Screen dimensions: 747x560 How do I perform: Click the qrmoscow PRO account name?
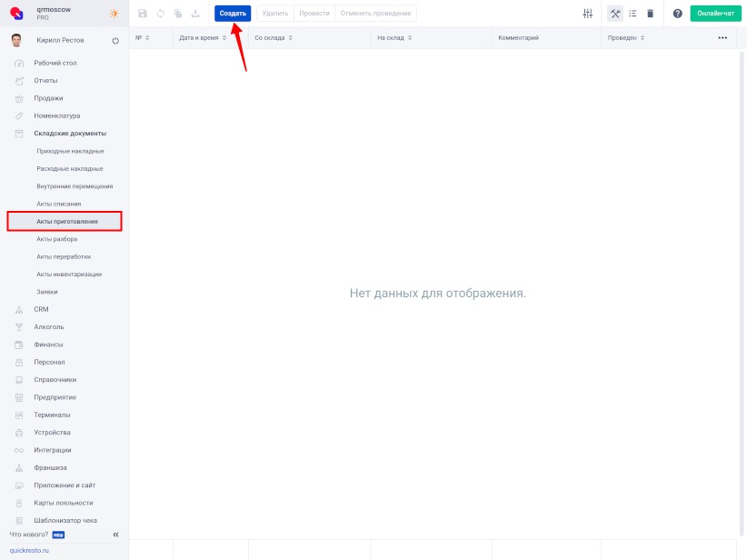click(54, 14)
